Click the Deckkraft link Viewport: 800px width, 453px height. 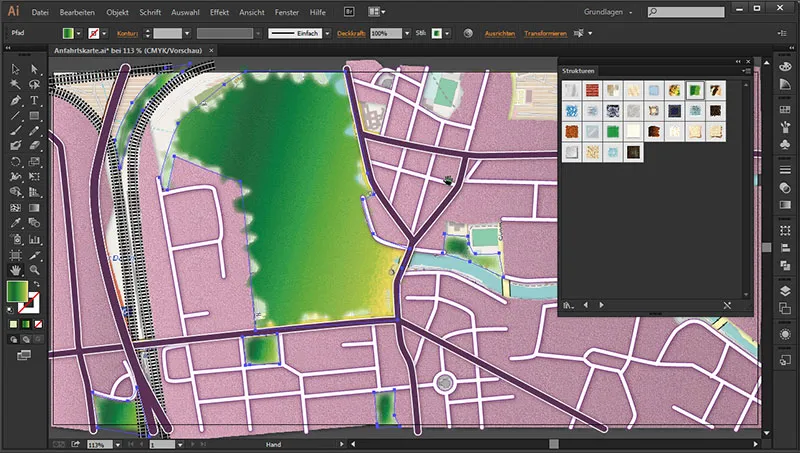[x=352, y=33]
